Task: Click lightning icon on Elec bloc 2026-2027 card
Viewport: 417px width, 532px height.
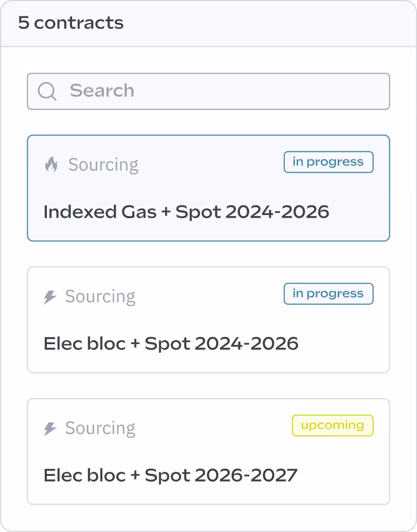Action: (50, 429)
